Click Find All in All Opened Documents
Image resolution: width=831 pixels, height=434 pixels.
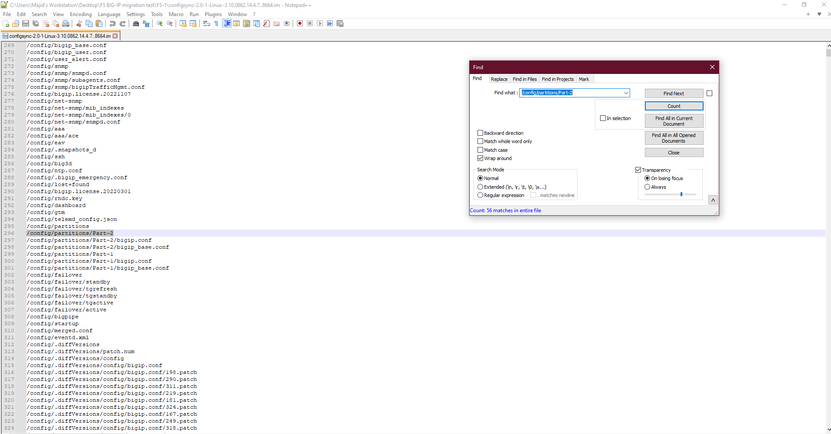tap(674, 138)
